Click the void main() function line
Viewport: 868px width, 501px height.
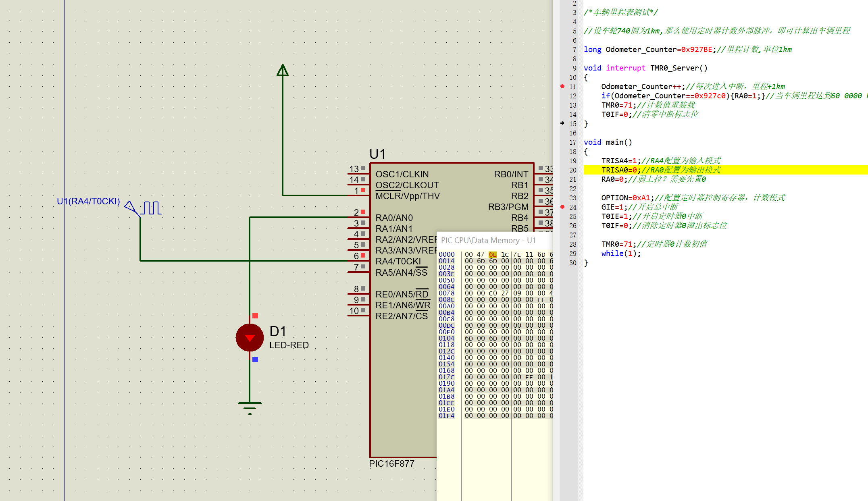(x=608, y=142)
